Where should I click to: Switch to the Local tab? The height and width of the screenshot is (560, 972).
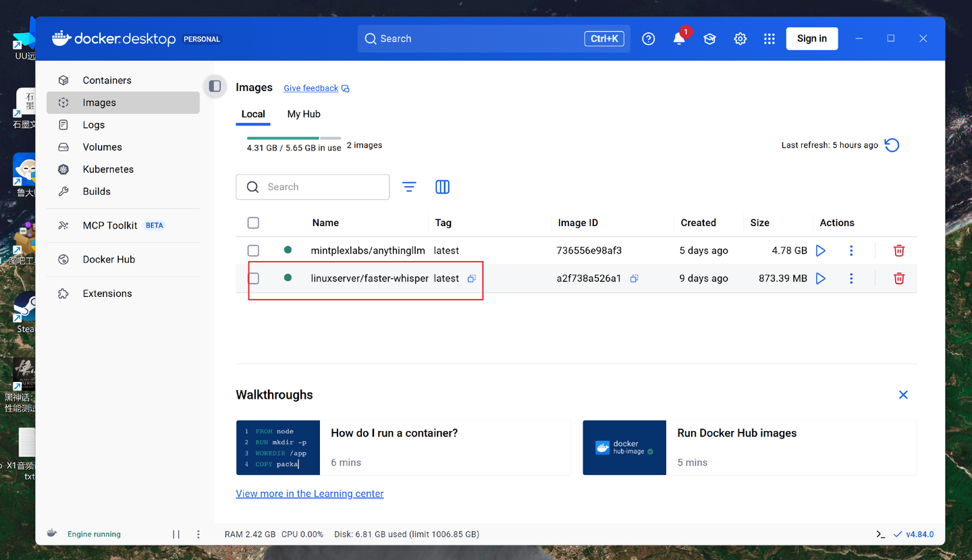tap(253, 114)
